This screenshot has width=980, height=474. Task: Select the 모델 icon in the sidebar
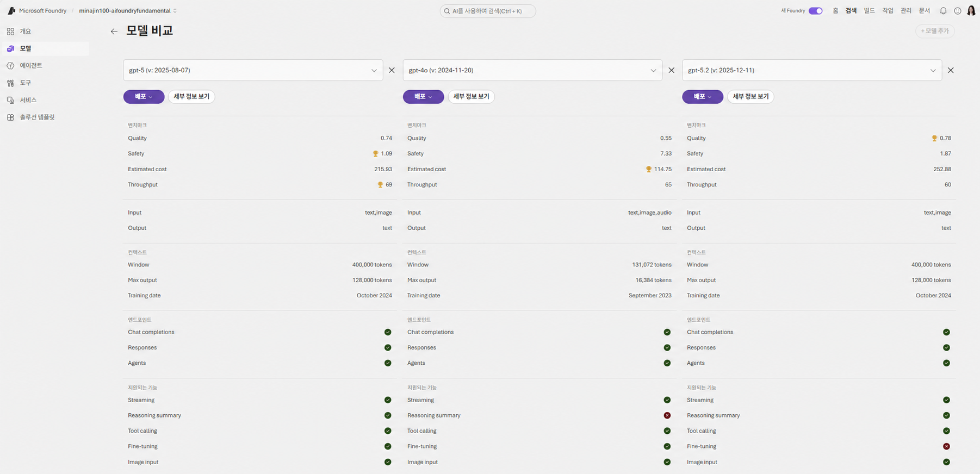coord(10,49)
